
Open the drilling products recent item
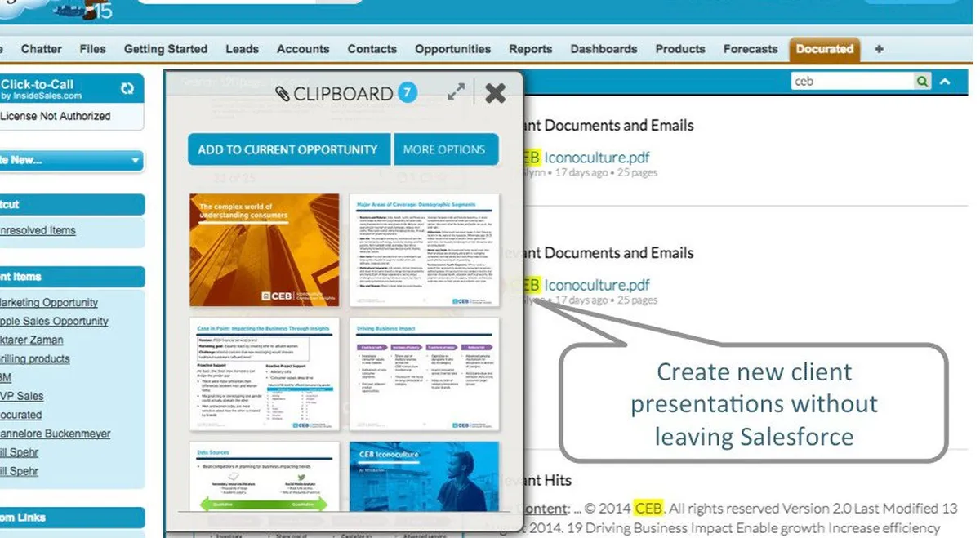35,358
